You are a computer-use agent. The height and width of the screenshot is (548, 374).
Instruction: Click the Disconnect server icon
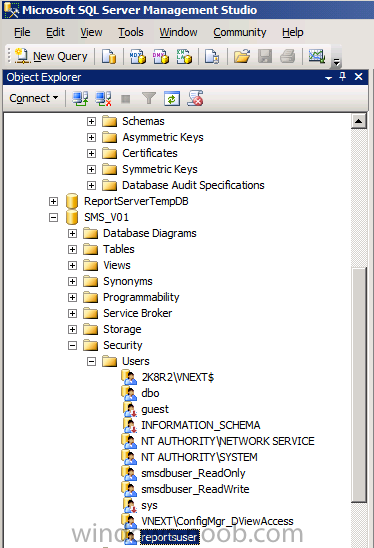coord(103,98)
